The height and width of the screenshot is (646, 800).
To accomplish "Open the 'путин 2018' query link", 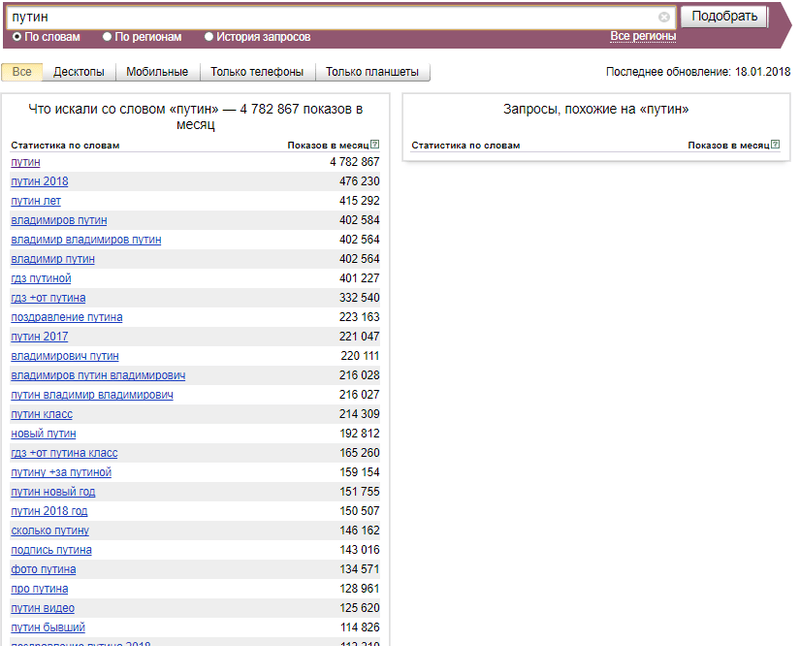I will coord(40,181).
